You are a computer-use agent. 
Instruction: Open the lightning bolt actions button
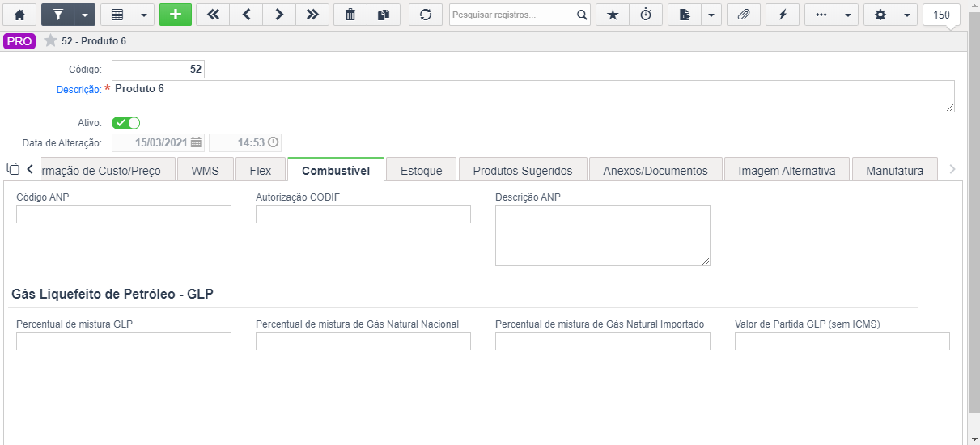[782, 15]
